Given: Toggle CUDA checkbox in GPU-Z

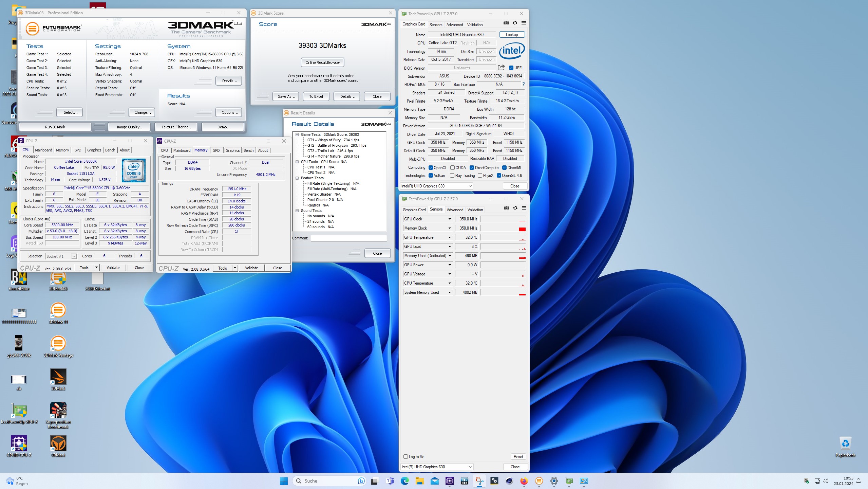Looking at the screenshot, I should 452,168.
